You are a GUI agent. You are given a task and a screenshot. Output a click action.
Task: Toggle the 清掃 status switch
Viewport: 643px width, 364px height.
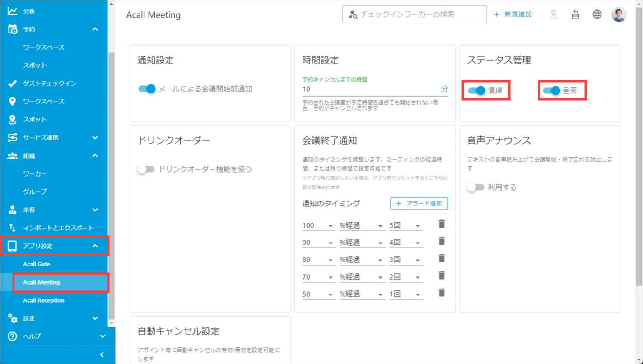point(476,90)
